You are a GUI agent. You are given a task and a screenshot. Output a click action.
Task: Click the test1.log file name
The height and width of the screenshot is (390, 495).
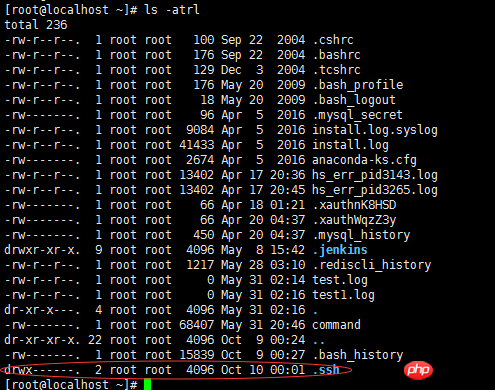pyautogui.click(x=344, y=295)
